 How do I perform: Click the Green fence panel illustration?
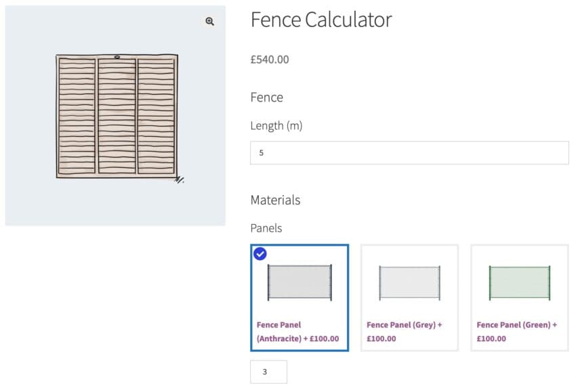[519, 282]
